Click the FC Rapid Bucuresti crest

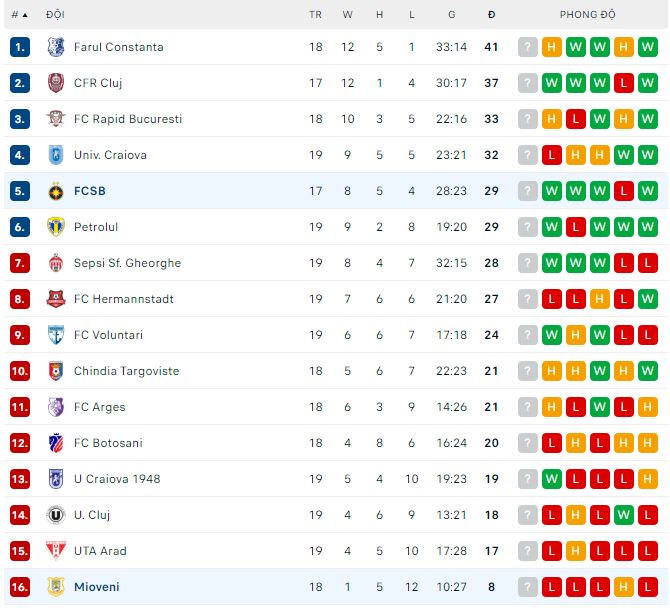(x=56, y=119)
